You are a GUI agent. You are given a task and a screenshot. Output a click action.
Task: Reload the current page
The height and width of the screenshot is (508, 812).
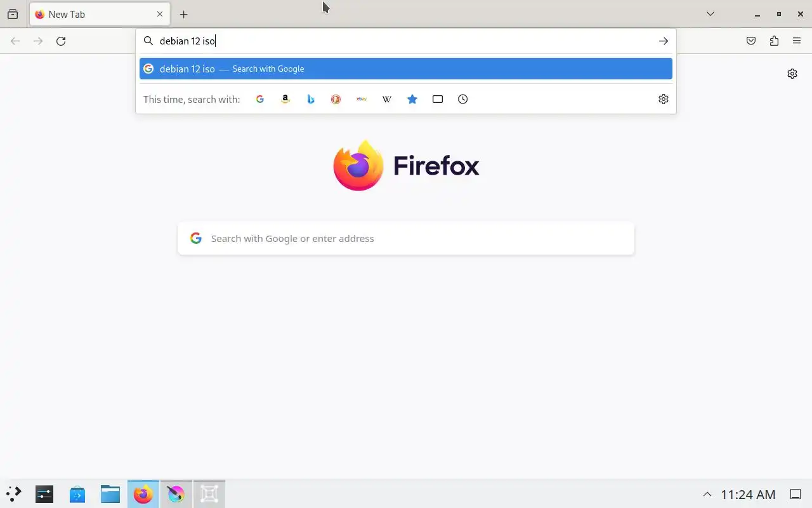pyautogui.click(x=61, y=41)
